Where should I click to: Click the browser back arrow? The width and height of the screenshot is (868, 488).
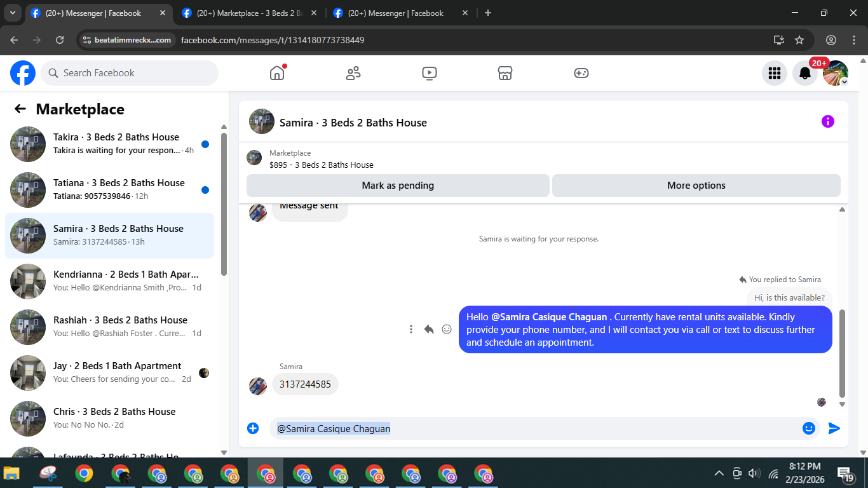click(14, 40)
